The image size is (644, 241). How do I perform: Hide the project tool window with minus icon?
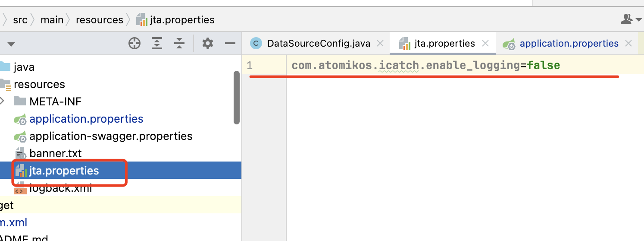(230, 43)
